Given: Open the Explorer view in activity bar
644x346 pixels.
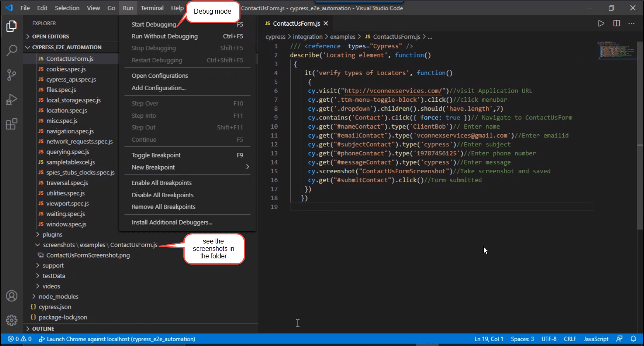Looking at the screenshot, I should 12,26.
